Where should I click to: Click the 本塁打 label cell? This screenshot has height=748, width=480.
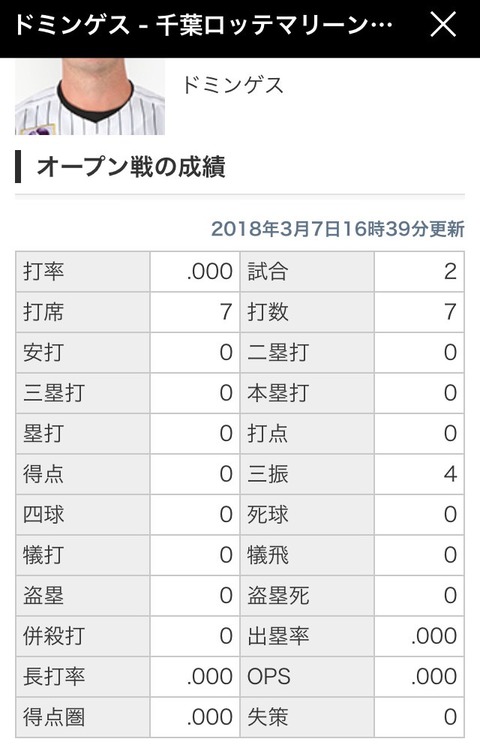(307, 394)
